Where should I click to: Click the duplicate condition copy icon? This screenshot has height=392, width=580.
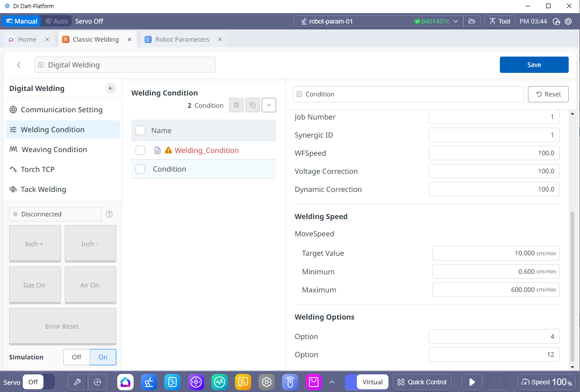(252, 105)
